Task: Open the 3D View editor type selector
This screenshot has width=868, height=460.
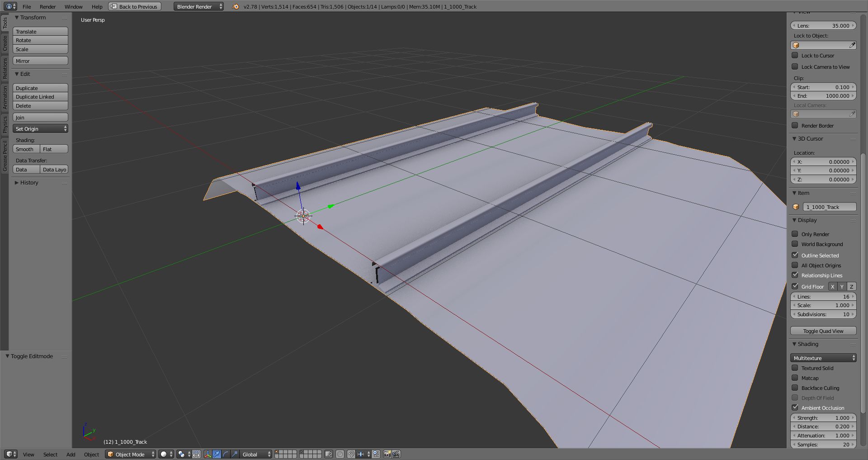Action: pos(10,454)
